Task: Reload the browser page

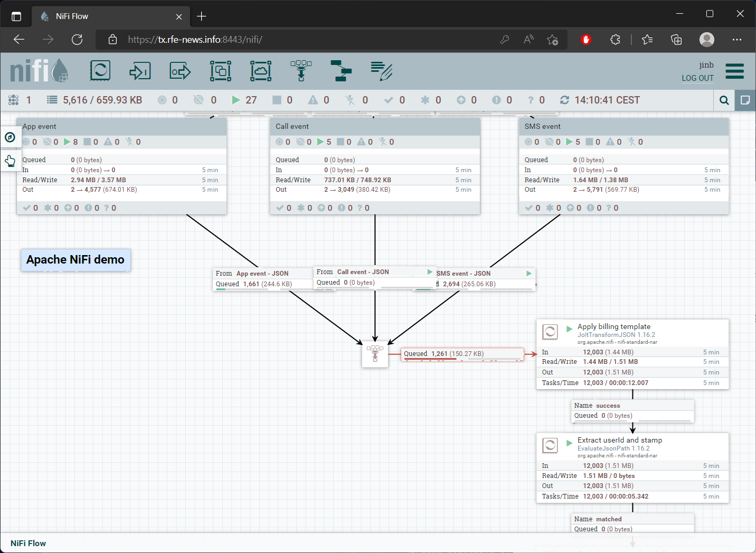Action: click(x=77, y=40)
